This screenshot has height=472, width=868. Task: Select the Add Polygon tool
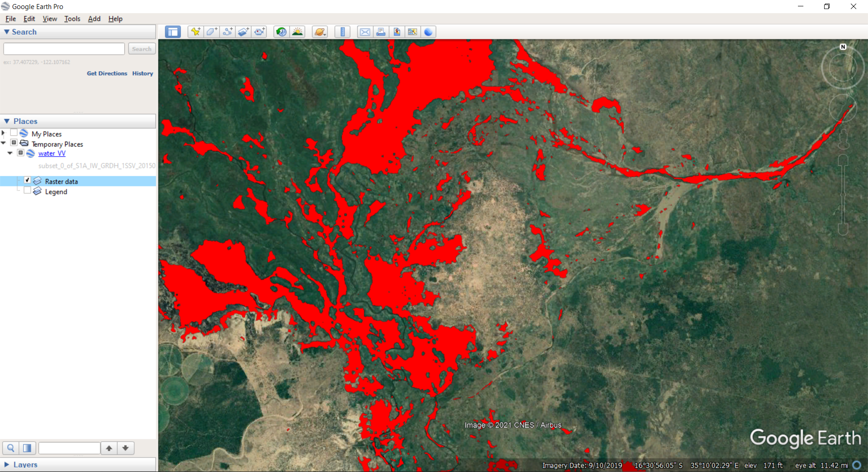pos(212,32)
